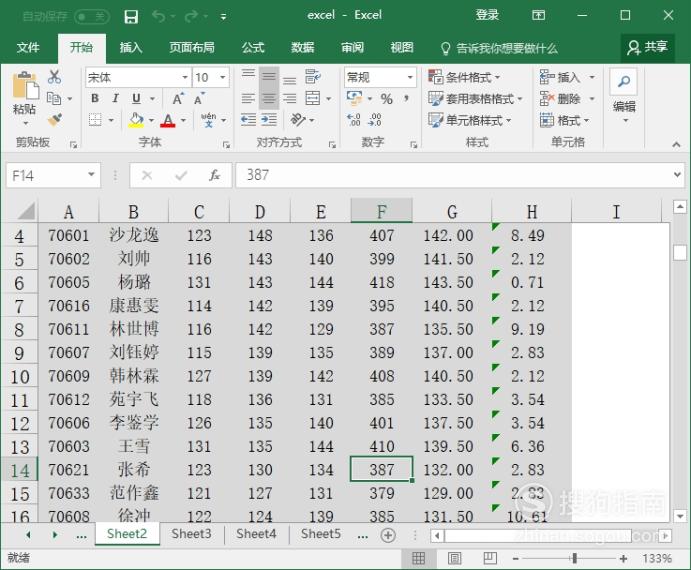Open the font size 10 dropdown

223,78
